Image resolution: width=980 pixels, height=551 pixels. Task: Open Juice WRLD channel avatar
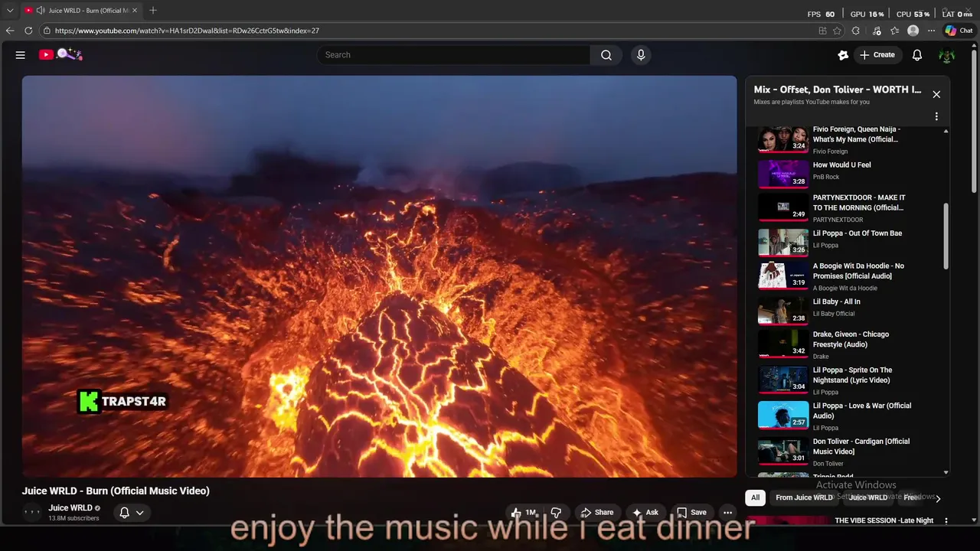32,513
